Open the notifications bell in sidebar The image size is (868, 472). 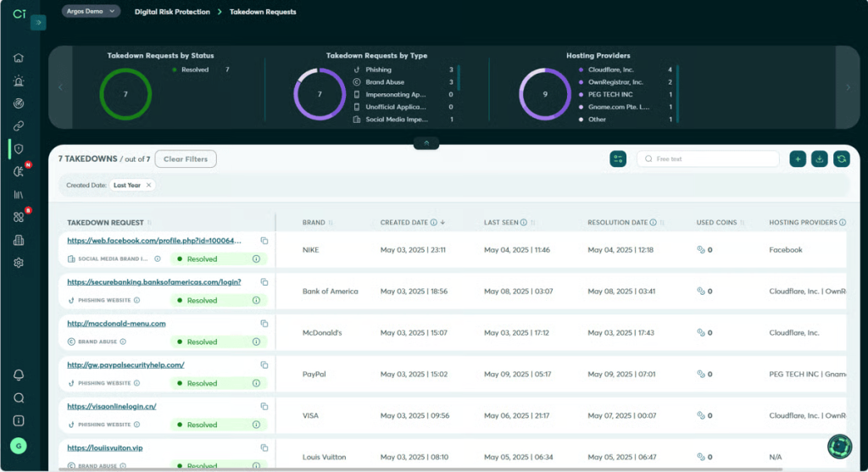(x=19, y=375)
